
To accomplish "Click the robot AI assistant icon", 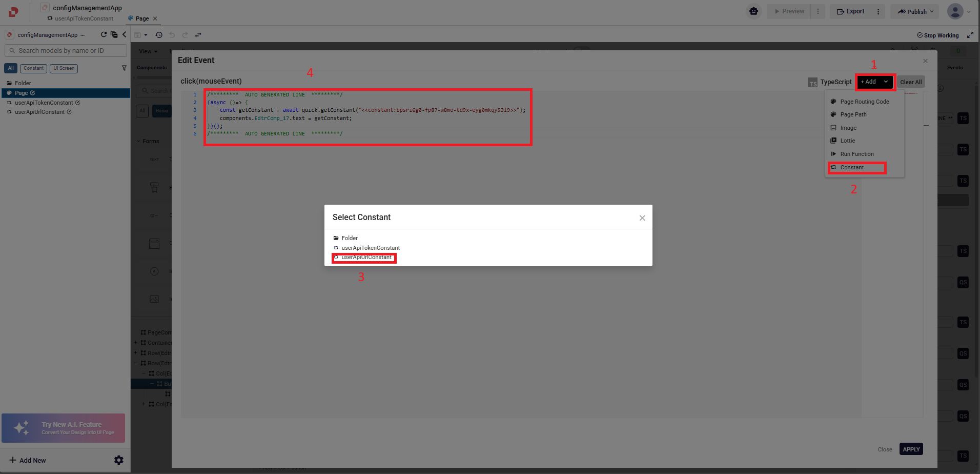I will click(x=753, y=11).
